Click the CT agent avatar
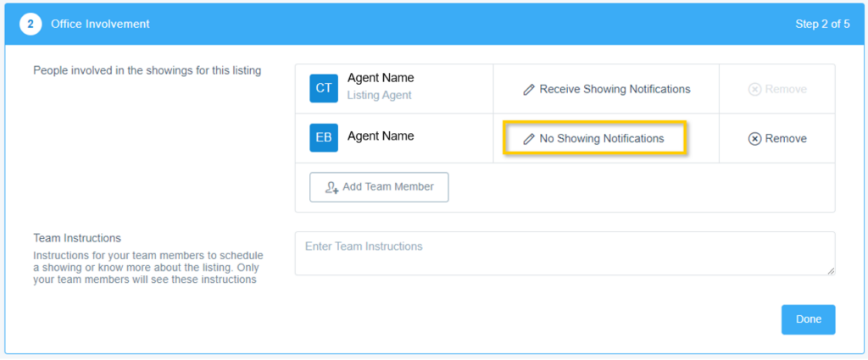The image size is (868, 360). pyautogui.click(x=324, y=88)
